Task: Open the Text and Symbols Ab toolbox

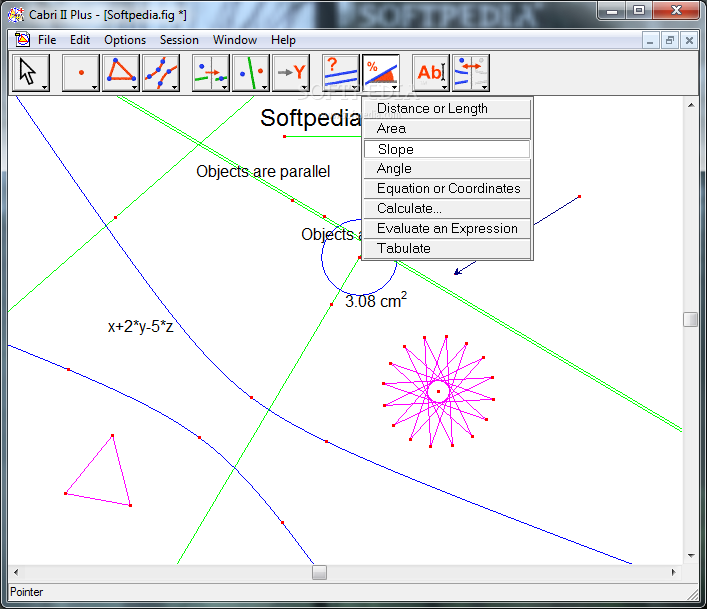Action: (x=431, y=73)
